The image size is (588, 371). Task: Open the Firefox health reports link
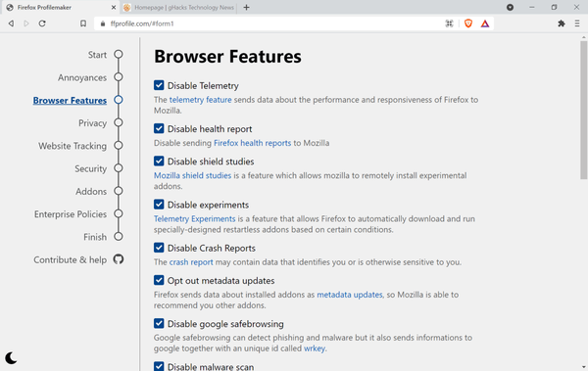253,143
